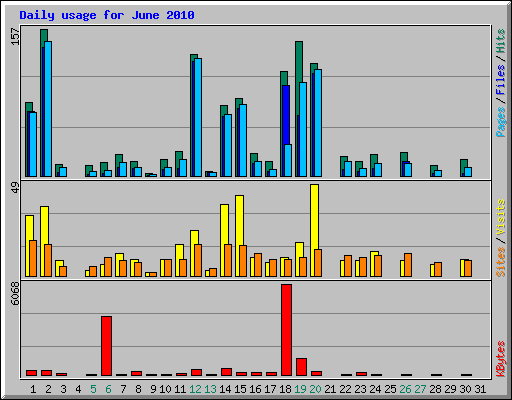Image resolution: width=512 pixels, height=400 pixels.
Task: Click the green day 13 axis label
Action: pos(210,389)
